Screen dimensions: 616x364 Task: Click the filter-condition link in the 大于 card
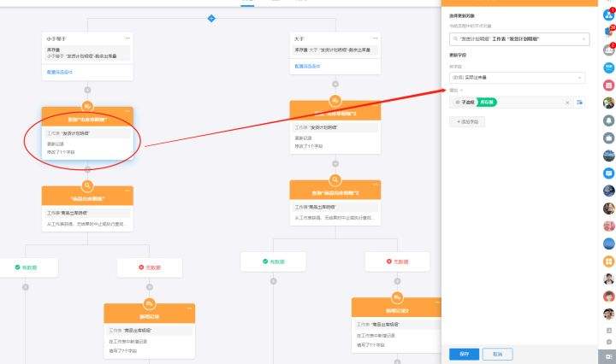pos(307,67)
